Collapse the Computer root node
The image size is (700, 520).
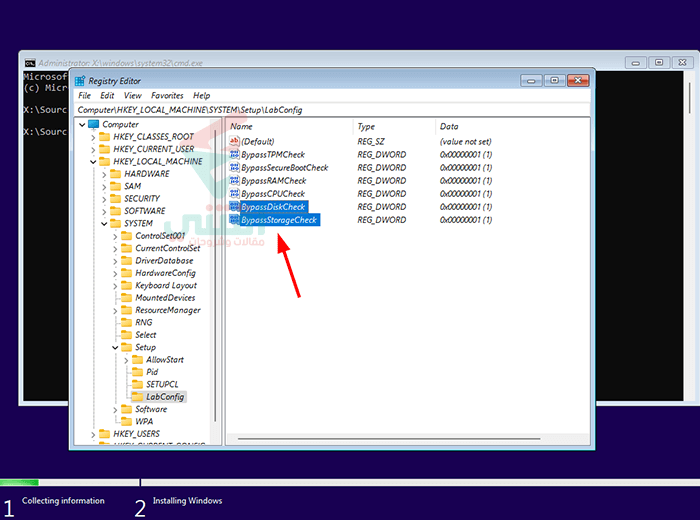[82, 125]
